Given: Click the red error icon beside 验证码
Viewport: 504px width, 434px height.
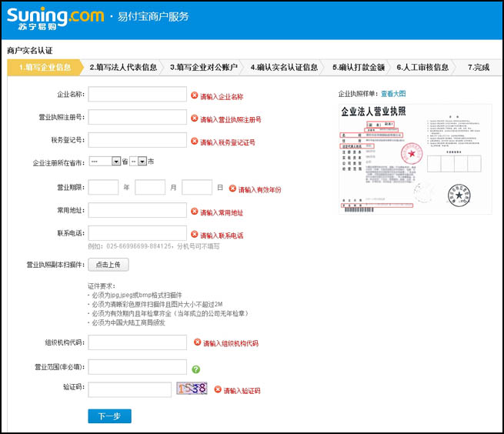Looking at the screenshot, I should click(x=218, y=390).
